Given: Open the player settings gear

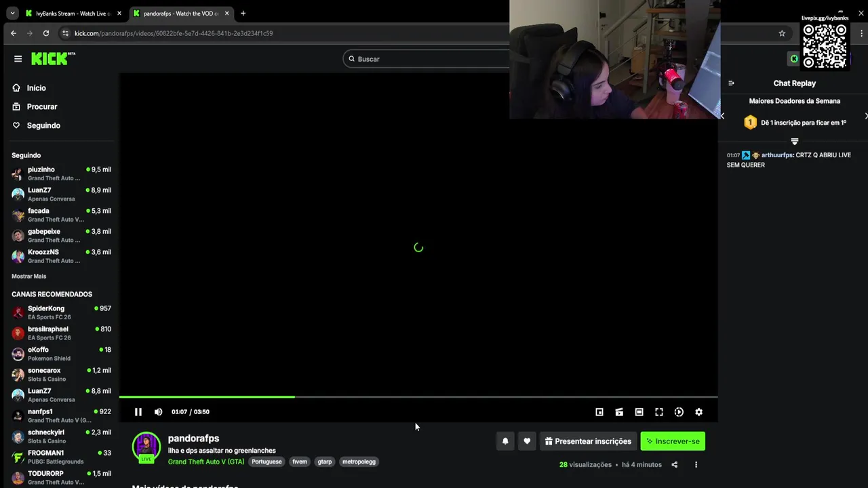Looking at the screenshot, I should pos(698,412).
